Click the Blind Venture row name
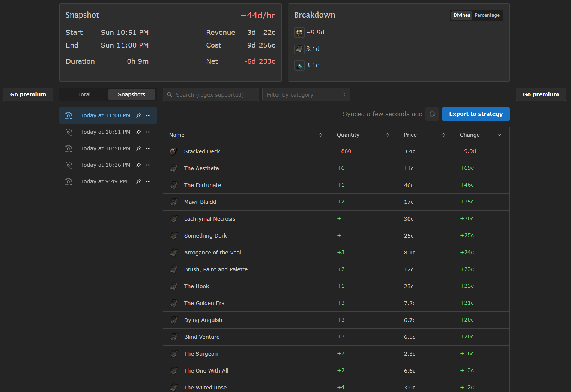The width and height of the screenshot is (571, 392). [x=202, y=337]
